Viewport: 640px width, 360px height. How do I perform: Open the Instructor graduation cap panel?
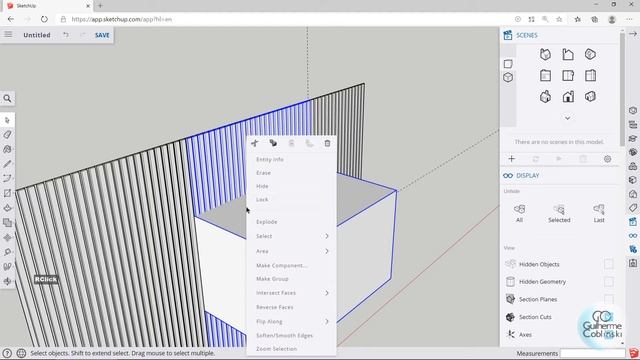633,138
